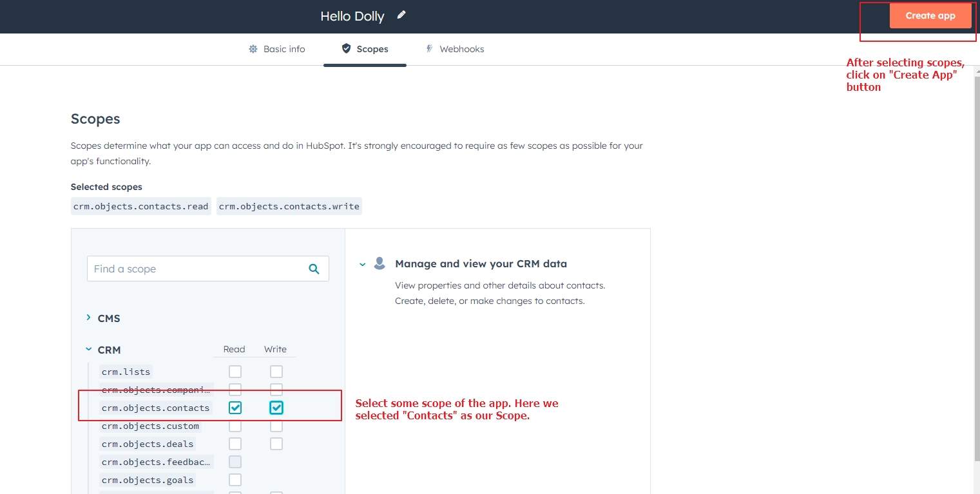Click the pencil icon beside Hello Dolly

[x=401, y=15]
